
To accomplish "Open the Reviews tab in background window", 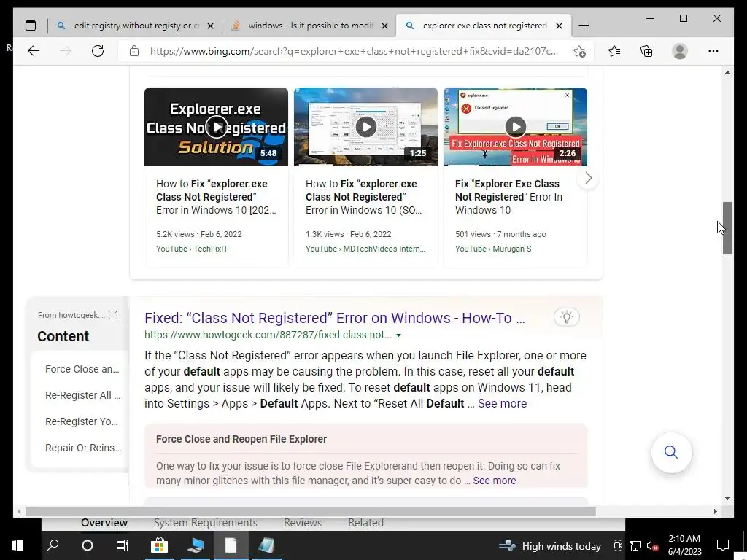I will click(x=303, y=523).
